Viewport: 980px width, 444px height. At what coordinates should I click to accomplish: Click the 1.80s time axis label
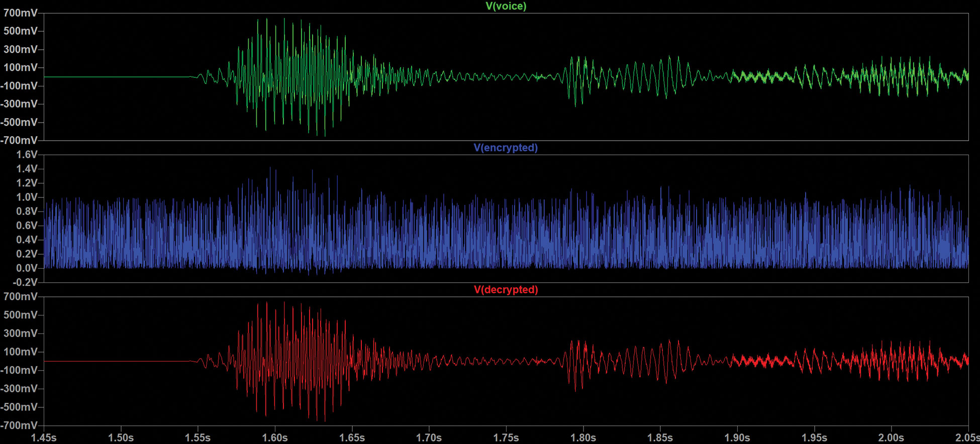tap(583, 437)
